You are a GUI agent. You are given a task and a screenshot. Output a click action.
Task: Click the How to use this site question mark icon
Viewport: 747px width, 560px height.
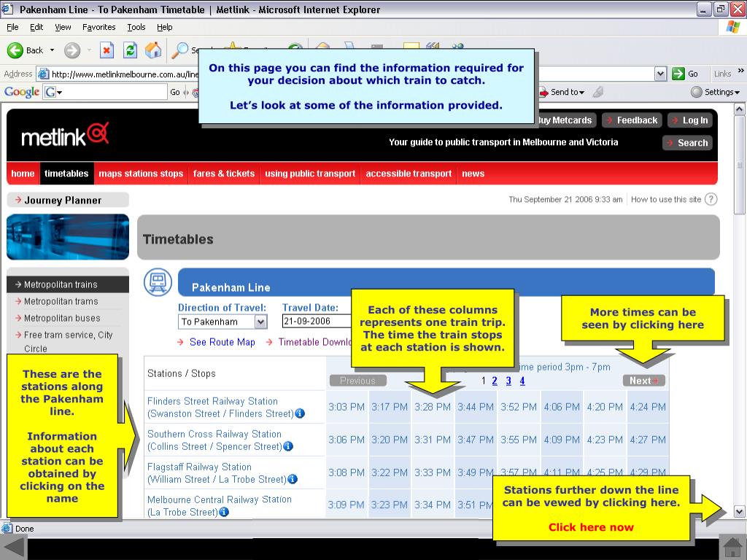point(711,199)
